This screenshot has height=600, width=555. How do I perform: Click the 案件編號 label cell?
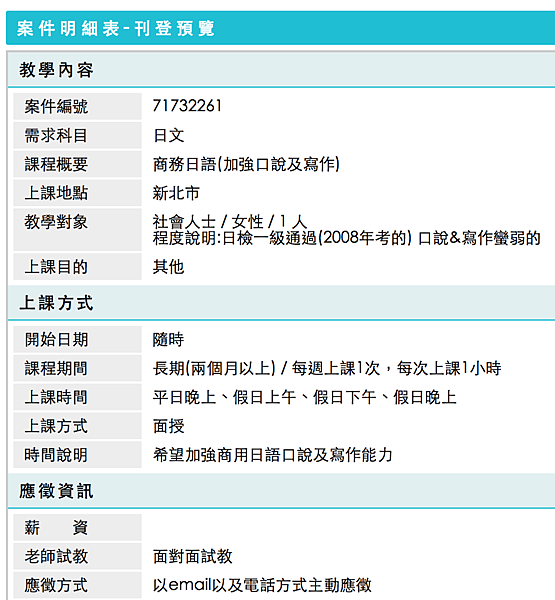[77, 106]
